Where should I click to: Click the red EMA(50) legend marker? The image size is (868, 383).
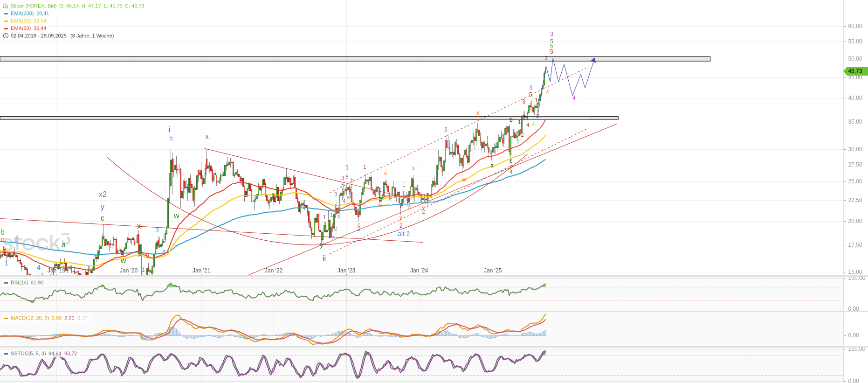(6, 28)
